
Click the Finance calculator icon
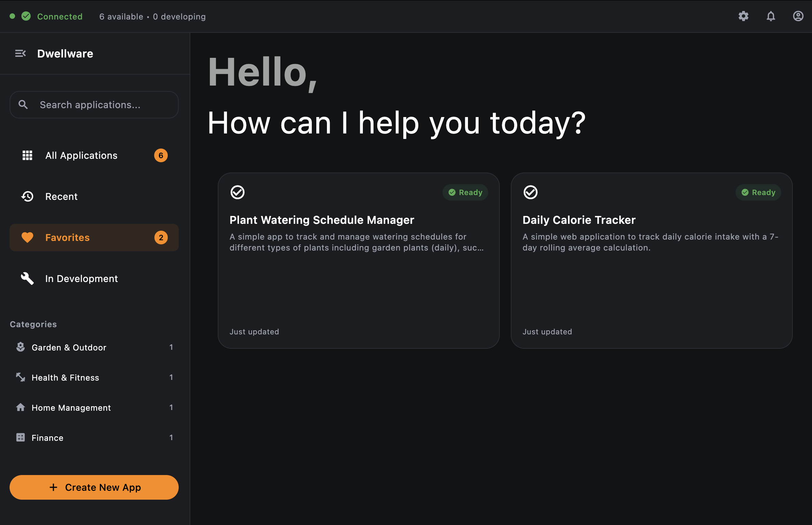tap(21, 437)
